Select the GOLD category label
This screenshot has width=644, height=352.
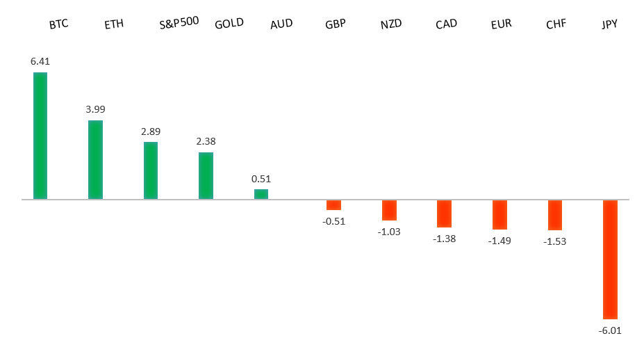coord(229,23)
